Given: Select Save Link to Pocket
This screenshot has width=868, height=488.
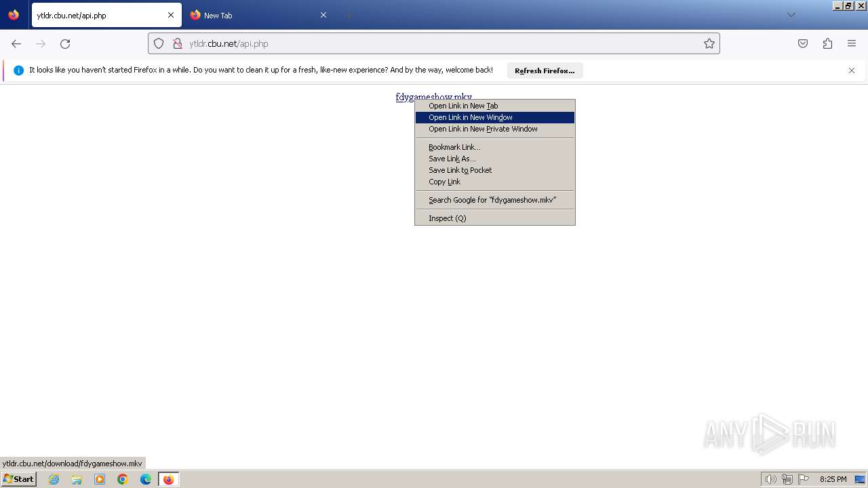Looking at the screenshot, I should [495, 170].
